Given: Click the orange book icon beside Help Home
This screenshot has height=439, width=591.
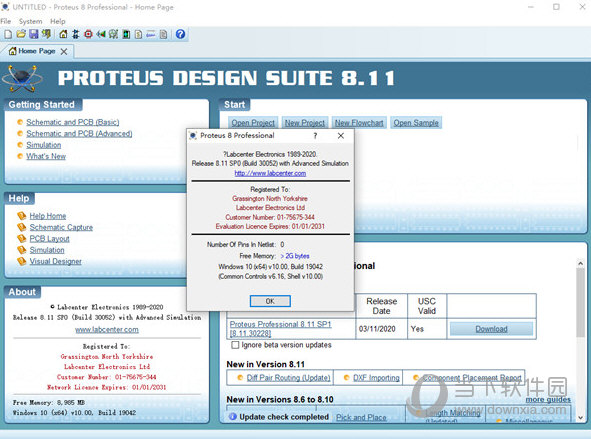Looking at the screenshot, I should tap(21, 216).
